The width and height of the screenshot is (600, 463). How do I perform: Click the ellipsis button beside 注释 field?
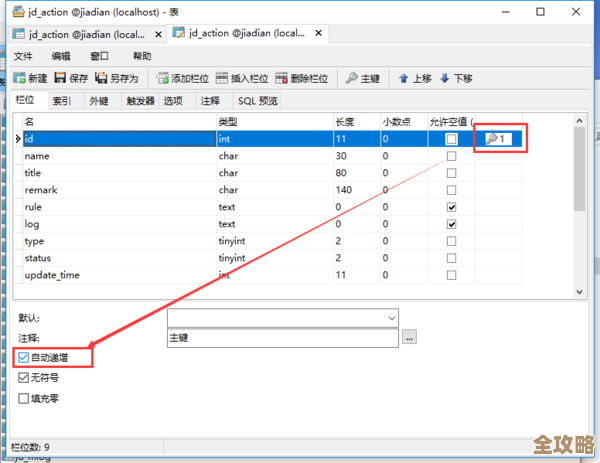[409, 338]
